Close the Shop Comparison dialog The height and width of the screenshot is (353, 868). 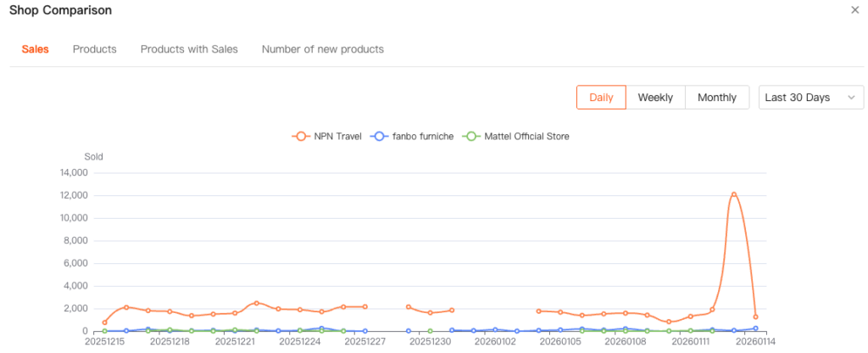pos(854,10)
